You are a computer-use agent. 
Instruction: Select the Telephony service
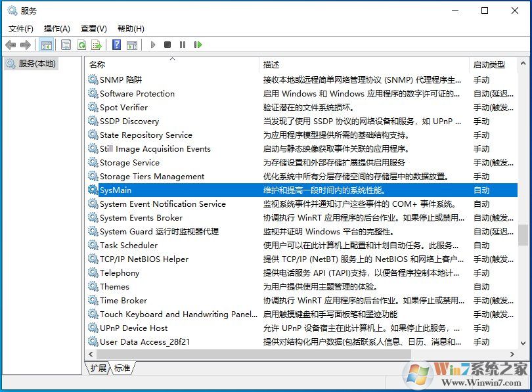tap(123, 272)
